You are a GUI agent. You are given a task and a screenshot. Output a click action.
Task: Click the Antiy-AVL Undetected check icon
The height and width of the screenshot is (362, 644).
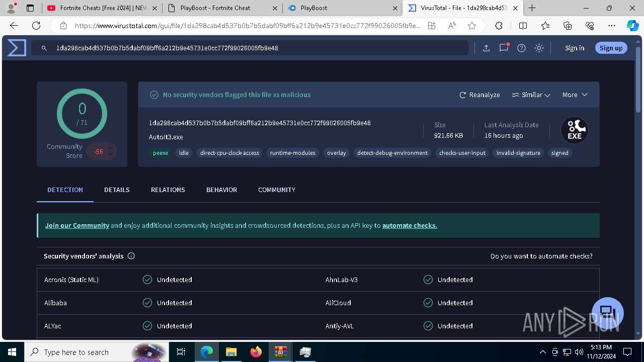428,326
